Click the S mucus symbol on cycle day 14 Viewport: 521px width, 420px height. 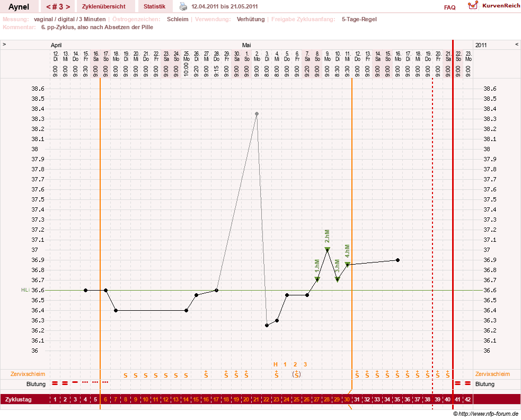(x=186, y=375)
